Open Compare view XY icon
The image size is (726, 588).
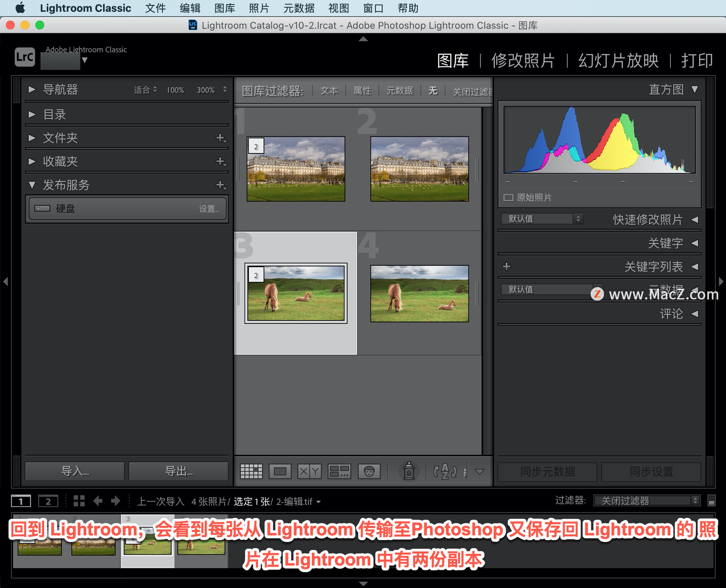[309, 471]
